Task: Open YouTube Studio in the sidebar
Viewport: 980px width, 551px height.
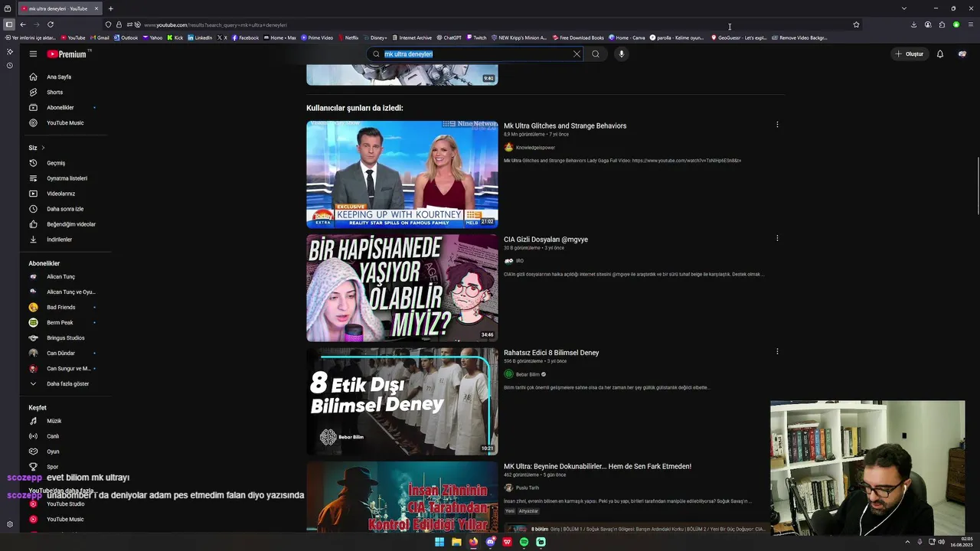Action: click(x=65, y=504)
